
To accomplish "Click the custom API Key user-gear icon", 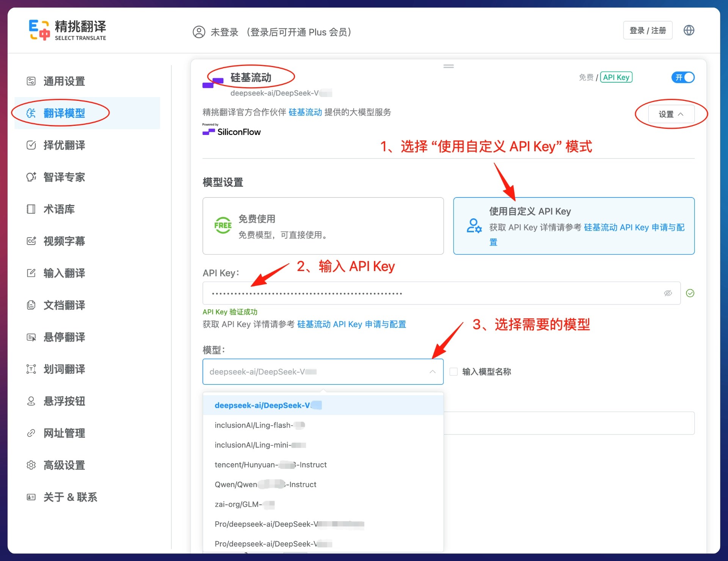I will pos(474,226).
